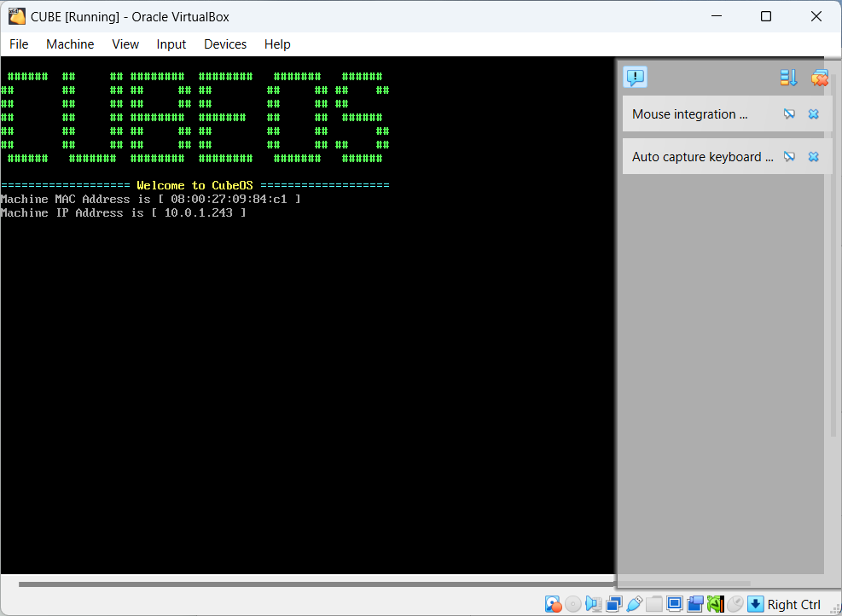842x616 pixels.
Task: Toggle notification sort order icon
Action: (788, 78)
